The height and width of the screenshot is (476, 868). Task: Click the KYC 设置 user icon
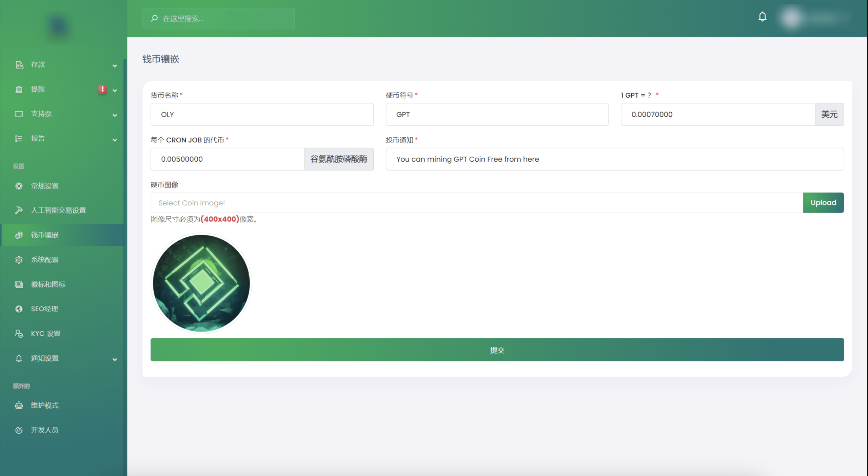[19, 334]
